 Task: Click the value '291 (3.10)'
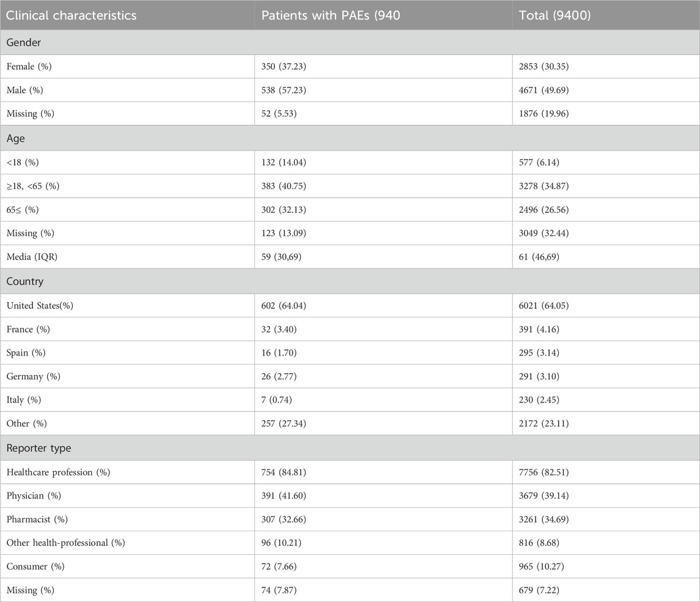click(539, 376)
